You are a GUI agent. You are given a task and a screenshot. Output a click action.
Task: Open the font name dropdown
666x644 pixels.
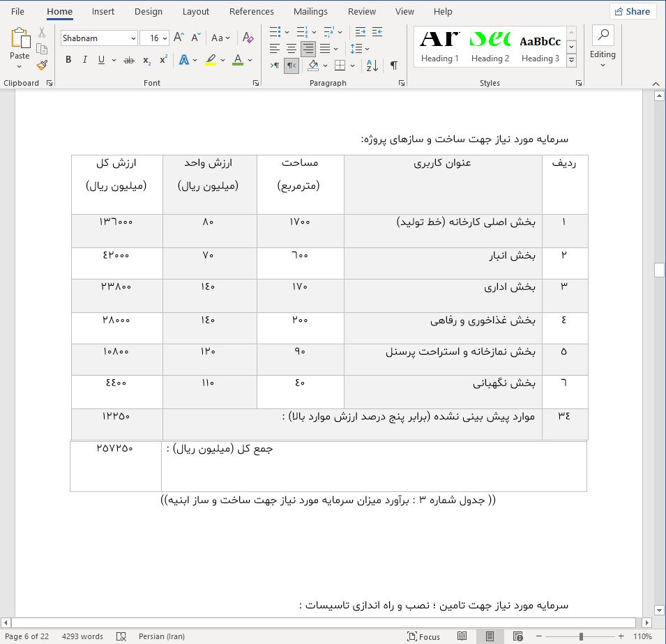coord(133,38)
